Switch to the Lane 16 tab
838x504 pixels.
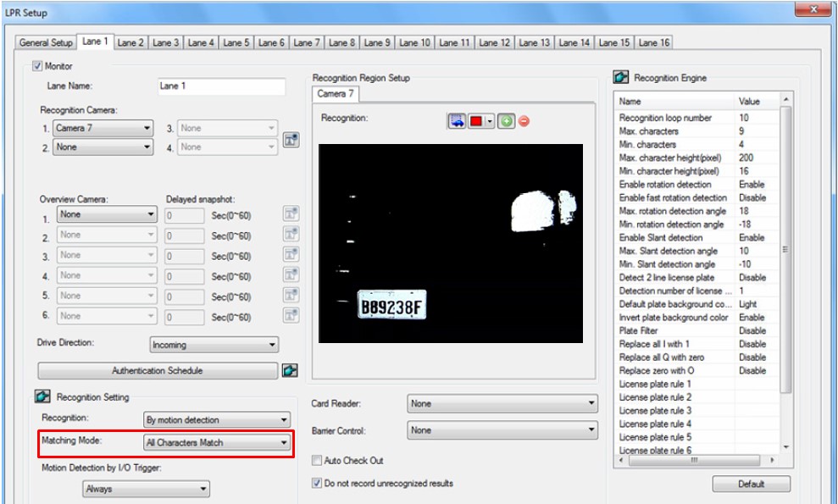pyautogui.click(x=653, y=42)
